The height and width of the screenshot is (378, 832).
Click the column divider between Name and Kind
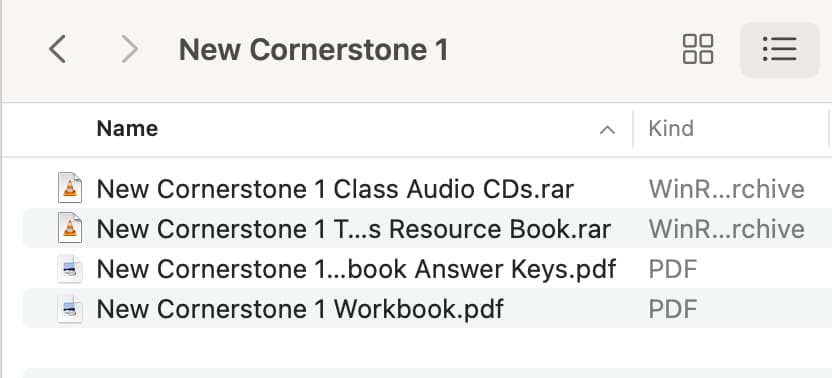pyautogui.click(x=632, y=129)
